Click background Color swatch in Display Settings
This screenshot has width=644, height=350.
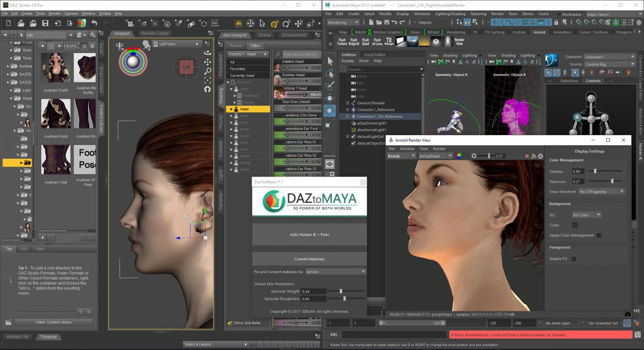pos(575,225)
